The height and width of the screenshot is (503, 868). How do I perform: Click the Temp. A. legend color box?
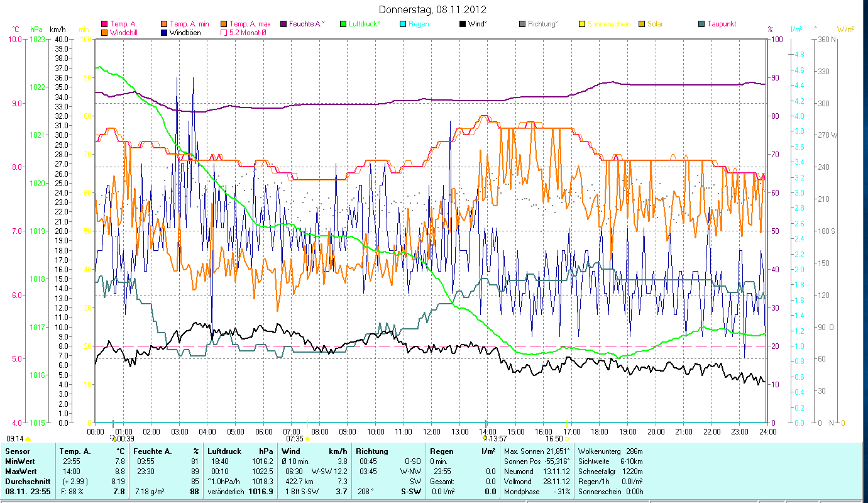pos(104,24)
